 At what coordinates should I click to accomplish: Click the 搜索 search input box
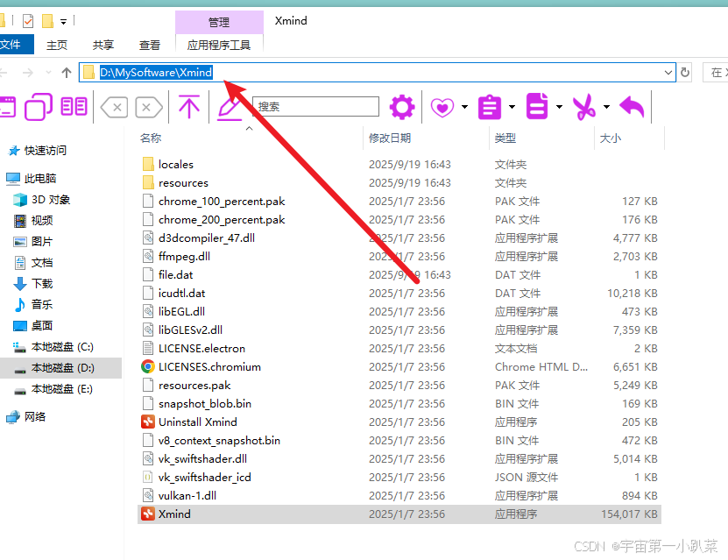(315, 106)
